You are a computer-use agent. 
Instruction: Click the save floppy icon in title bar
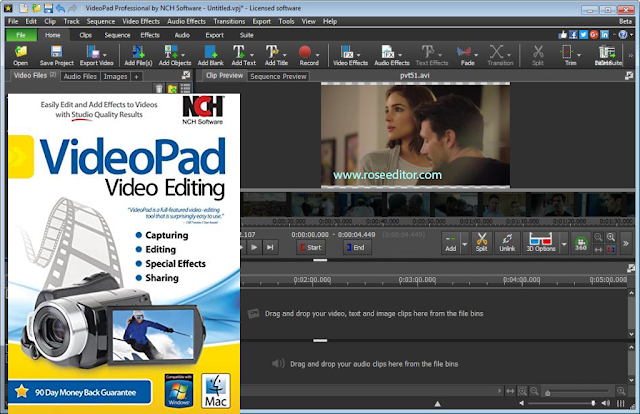click(x=48, y=8)
